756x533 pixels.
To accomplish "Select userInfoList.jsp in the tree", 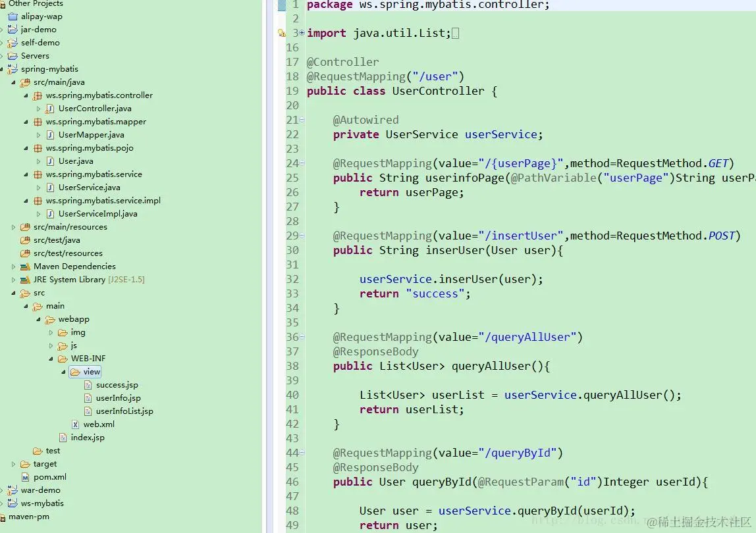I will pos(124,411).
